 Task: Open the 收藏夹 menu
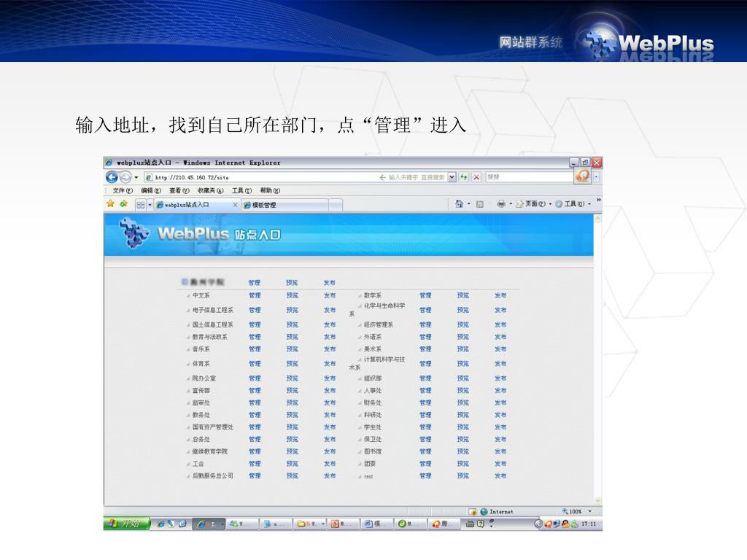point(210,190)
